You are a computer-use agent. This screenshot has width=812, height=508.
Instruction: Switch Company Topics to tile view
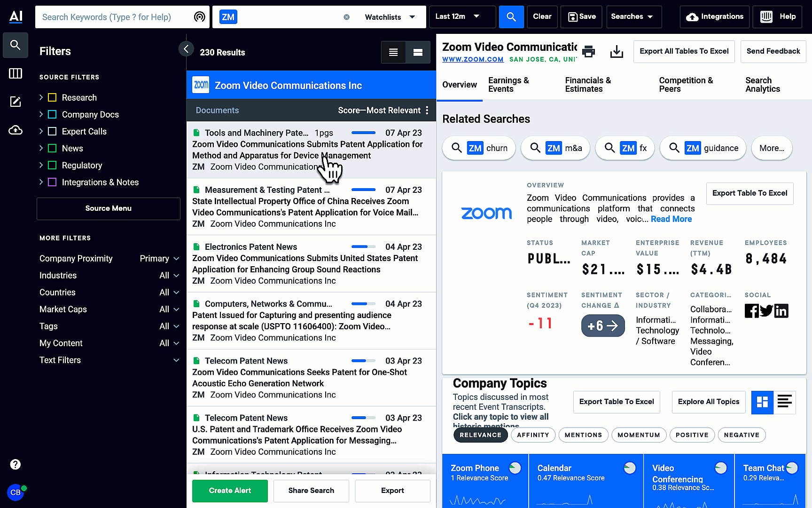point(762,402)
